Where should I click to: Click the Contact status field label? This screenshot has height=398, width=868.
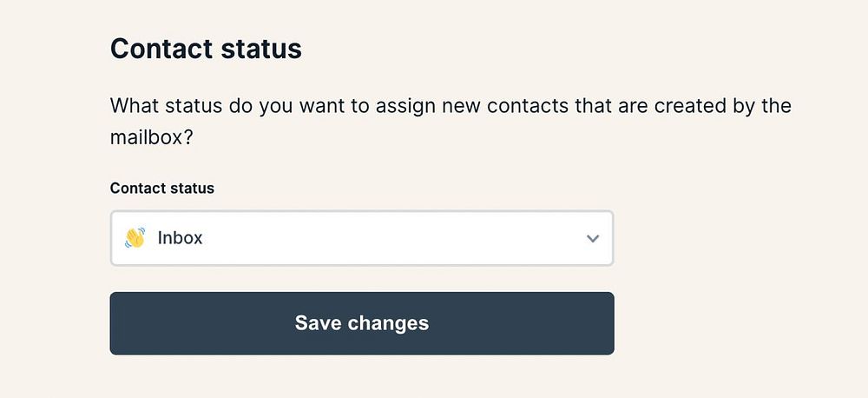(x=162, y=188)
